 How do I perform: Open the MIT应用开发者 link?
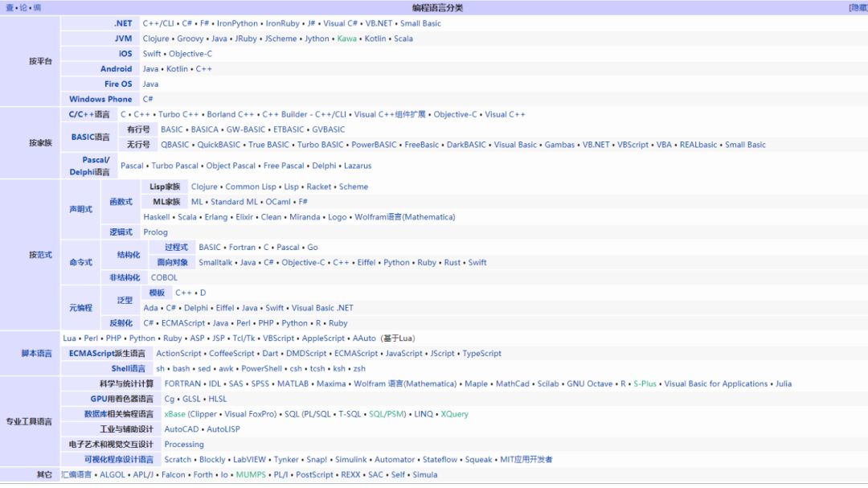[x=526, y=460]
